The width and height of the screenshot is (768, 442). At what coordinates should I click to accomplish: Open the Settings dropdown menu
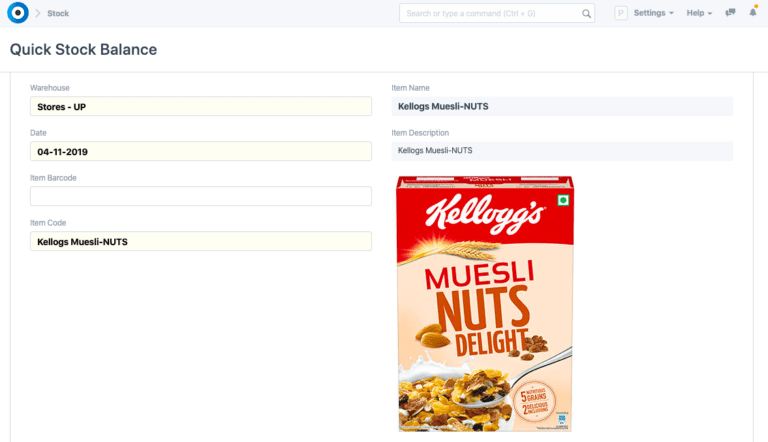(654, 13)
